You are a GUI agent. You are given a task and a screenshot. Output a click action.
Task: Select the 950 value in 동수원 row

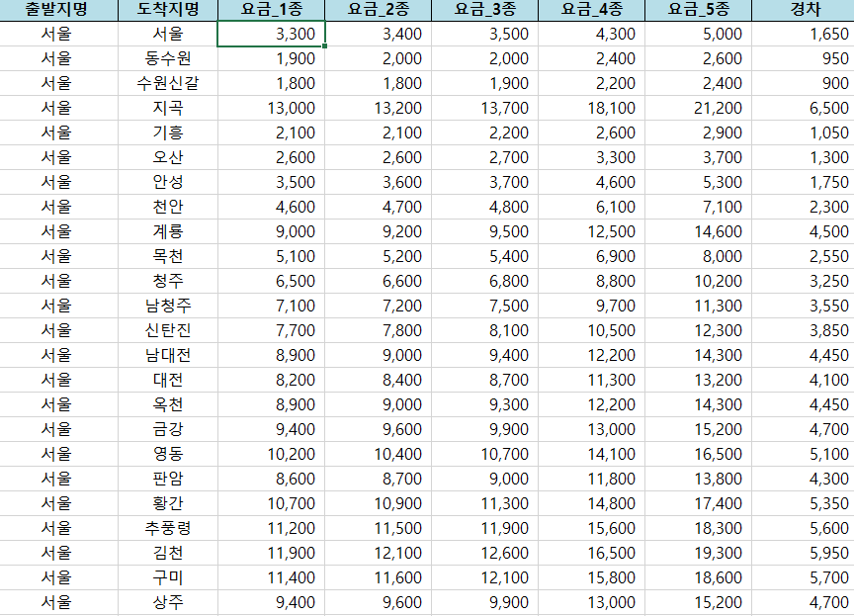804,58
